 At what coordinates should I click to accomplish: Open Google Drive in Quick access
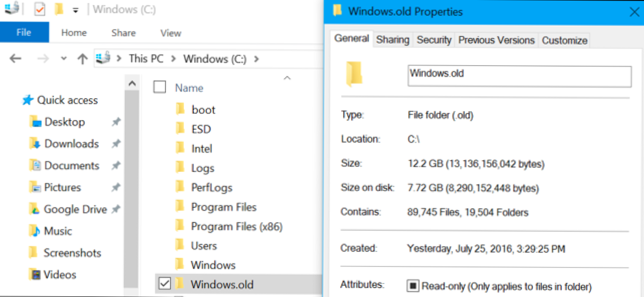(75, 209)
